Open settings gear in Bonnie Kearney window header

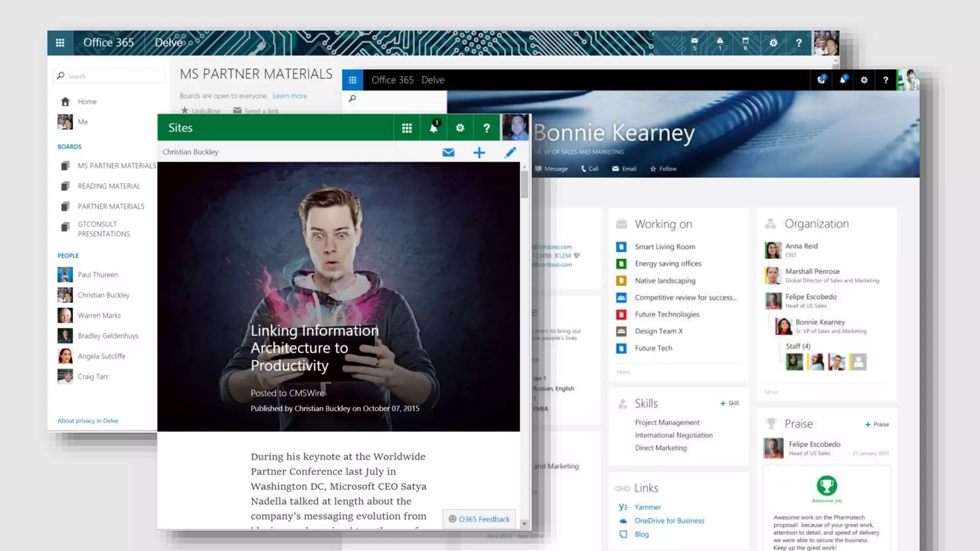click(864, 80)
